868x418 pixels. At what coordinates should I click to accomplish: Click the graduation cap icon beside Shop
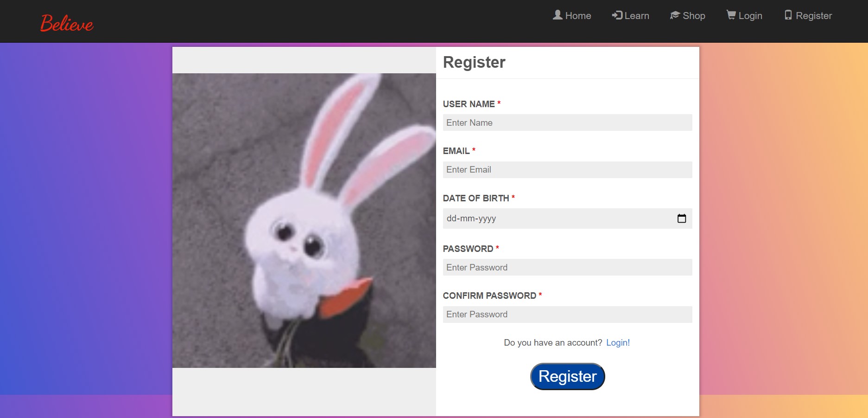click(675, 15)
